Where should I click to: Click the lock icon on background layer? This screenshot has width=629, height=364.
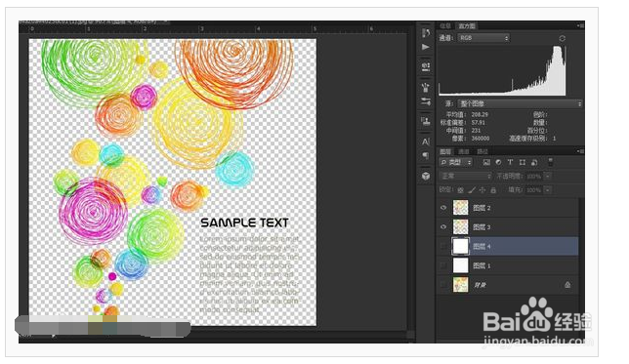pyautogui.click(x=567, y=285)
